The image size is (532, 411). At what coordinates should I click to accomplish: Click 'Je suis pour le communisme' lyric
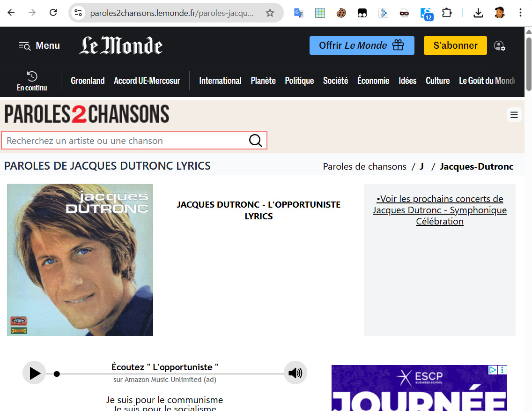click(x=164, y=399)
